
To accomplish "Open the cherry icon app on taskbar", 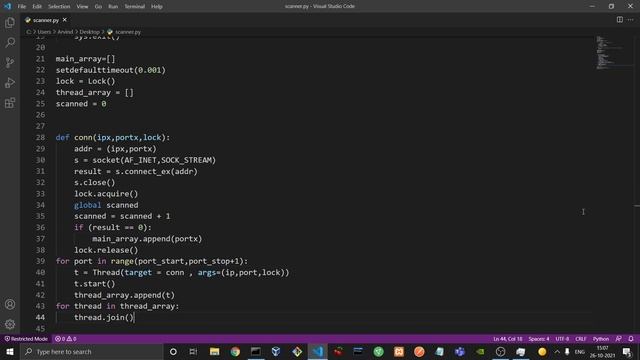I will (x=338, y=351).
